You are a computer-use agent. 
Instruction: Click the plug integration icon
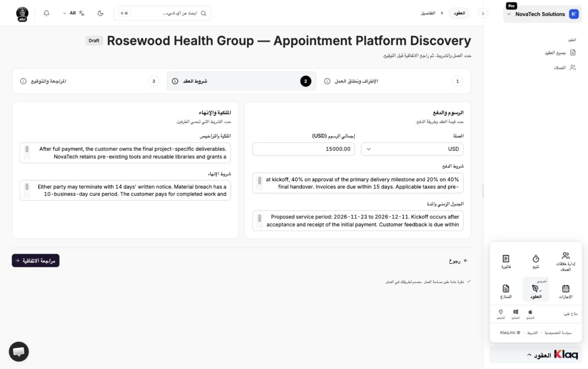pos(501,312)
